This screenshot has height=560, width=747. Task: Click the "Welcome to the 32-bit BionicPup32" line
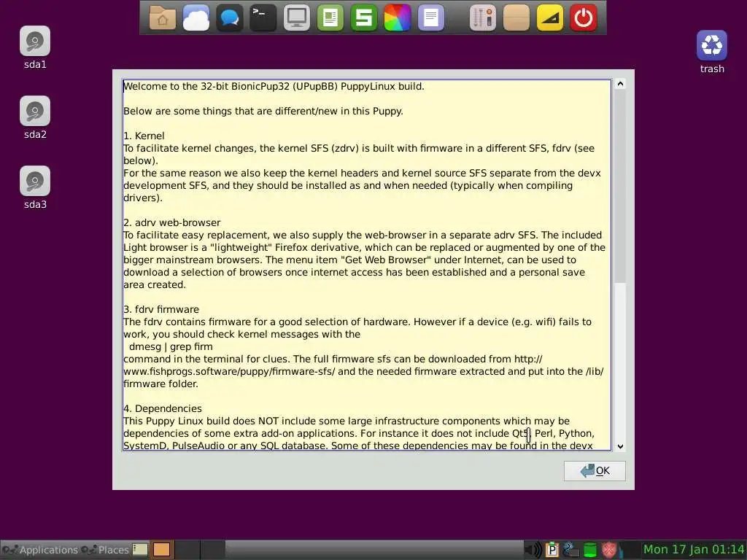(x=274, y=86)
